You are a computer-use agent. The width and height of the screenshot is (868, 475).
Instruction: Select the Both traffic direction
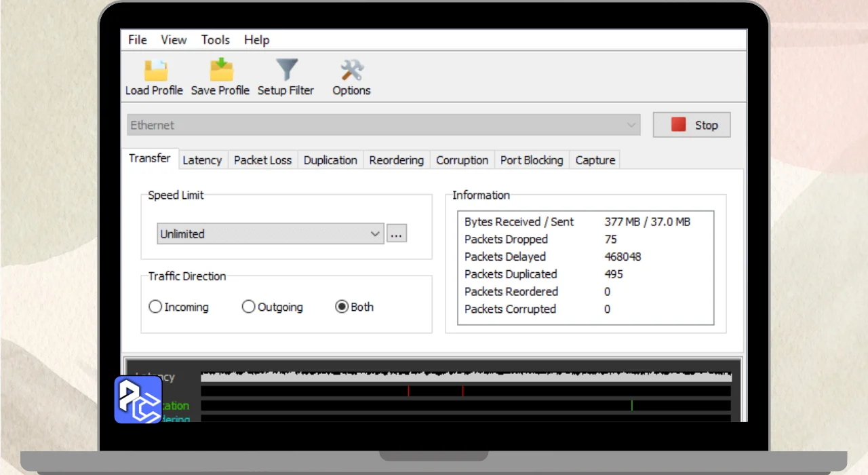[355, 307]
